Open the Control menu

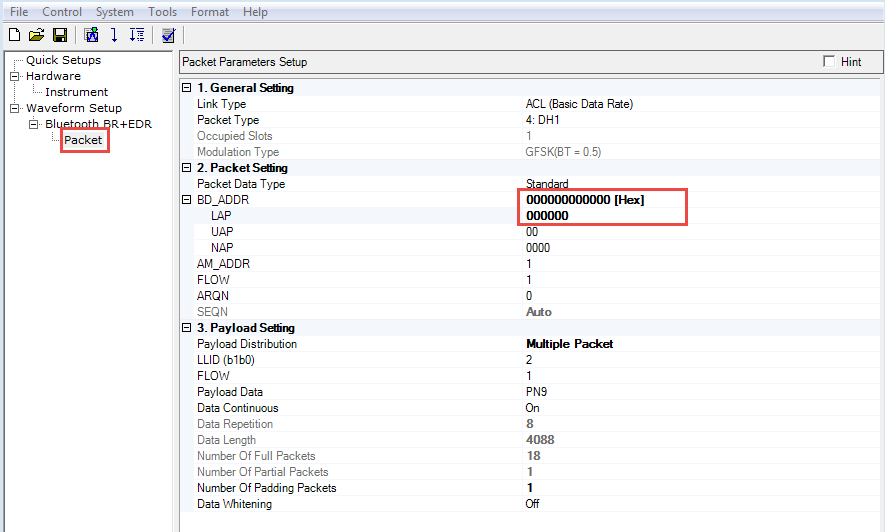point(62,12)
